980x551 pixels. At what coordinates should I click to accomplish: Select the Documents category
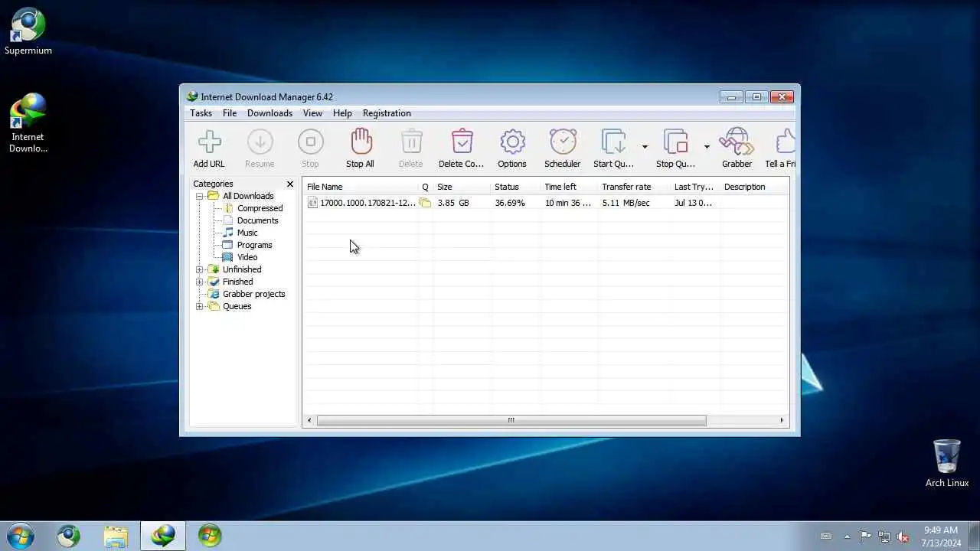[x=257, y=220]
